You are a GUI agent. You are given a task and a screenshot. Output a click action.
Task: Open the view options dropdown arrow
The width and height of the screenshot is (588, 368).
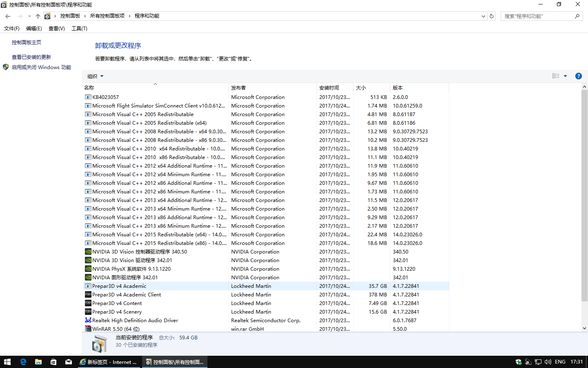pyautogui.click(x=565, y=76)
